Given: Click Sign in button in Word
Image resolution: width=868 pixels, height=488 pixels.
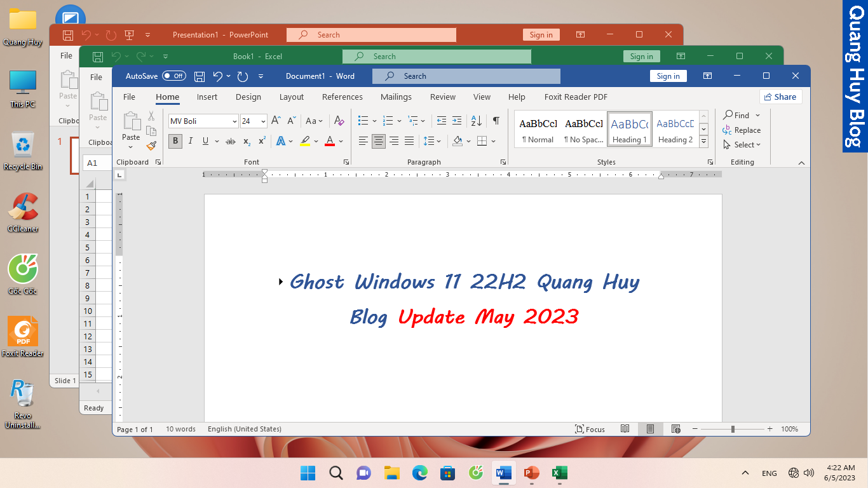Looking at the screenshot, I should coord(668,76).
